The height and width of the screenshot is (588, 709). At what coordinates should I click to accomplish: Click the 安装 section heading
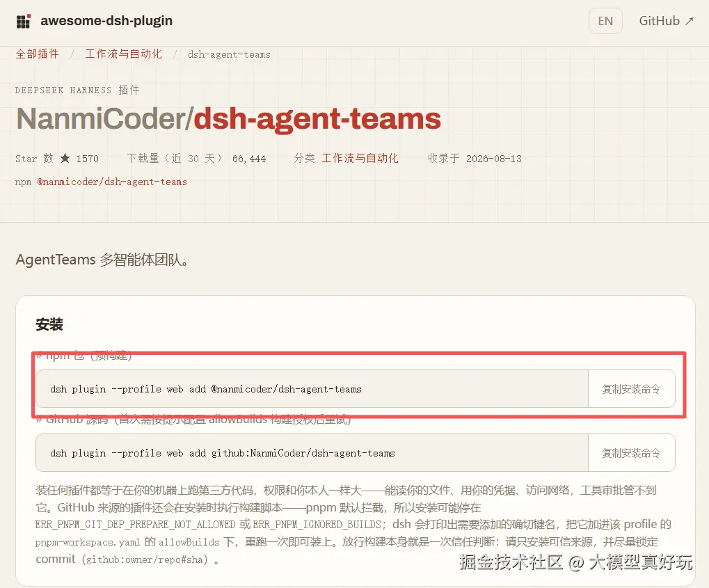point(49,324)
